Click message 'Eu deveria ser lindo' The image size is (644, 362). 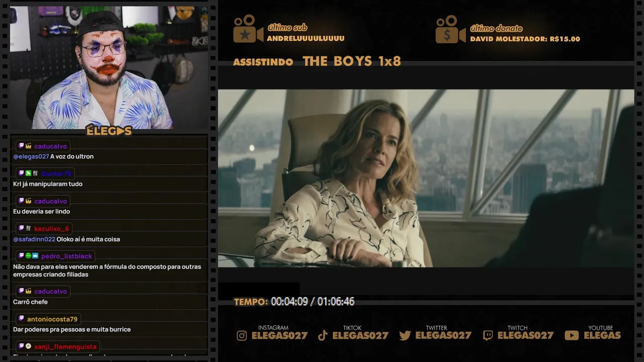41,212
